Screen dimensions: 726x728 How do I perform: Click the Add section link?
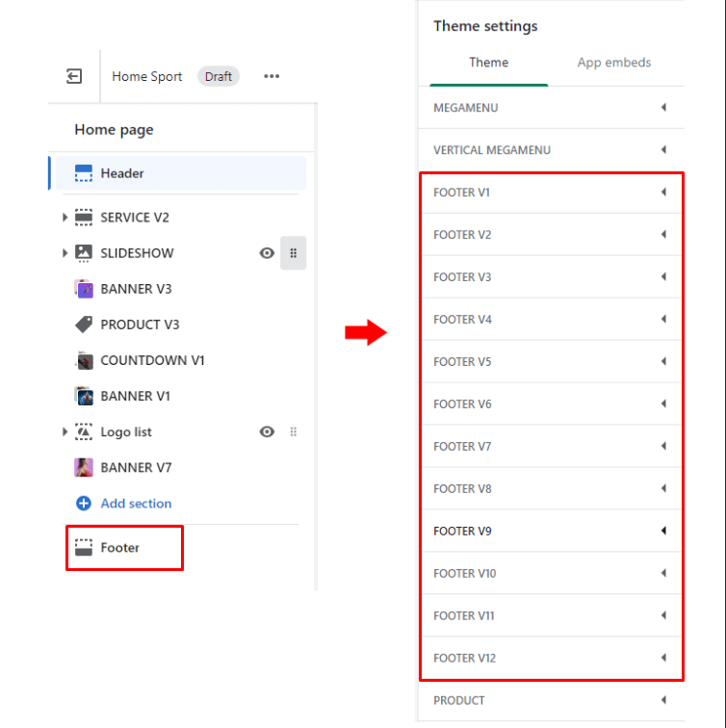pyautogui.click(x=136, y=504)
